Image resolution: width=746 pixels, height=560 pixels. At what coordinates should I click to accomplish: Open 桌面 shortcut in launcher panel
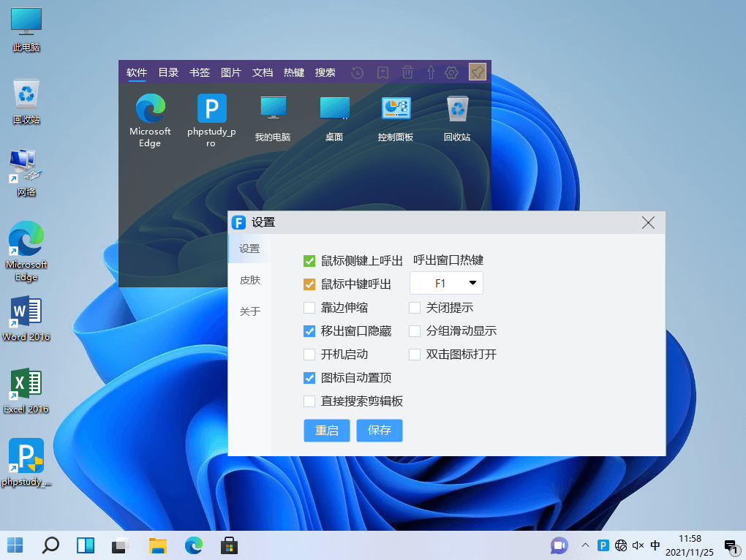[x=334, y=119]
